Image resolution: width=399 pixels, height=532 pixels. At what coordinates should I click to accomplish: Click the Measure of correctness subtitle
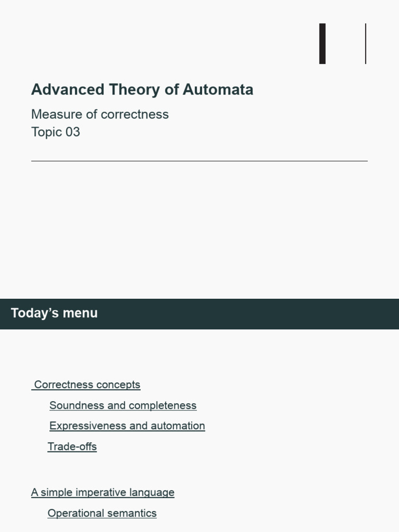(x=100, y=114)
